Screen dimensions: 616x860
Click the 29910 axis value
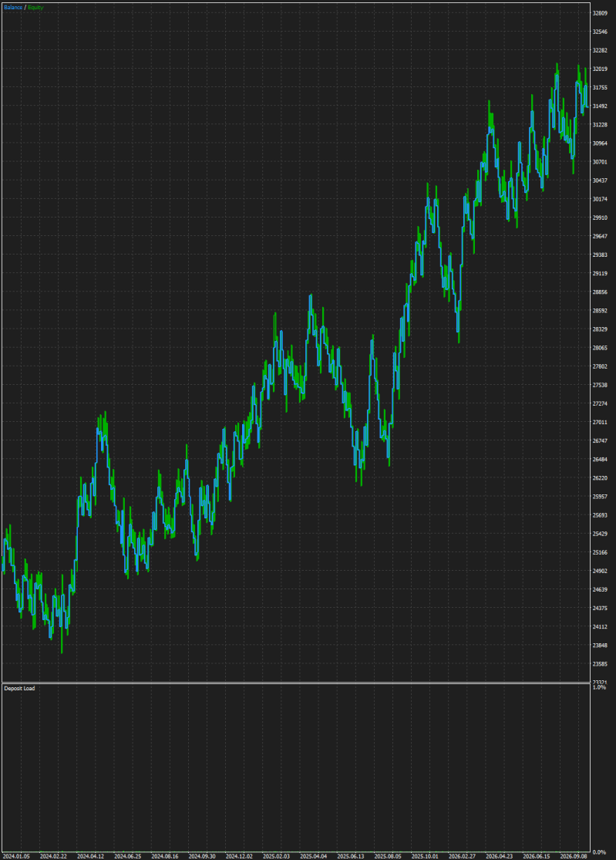600,218
